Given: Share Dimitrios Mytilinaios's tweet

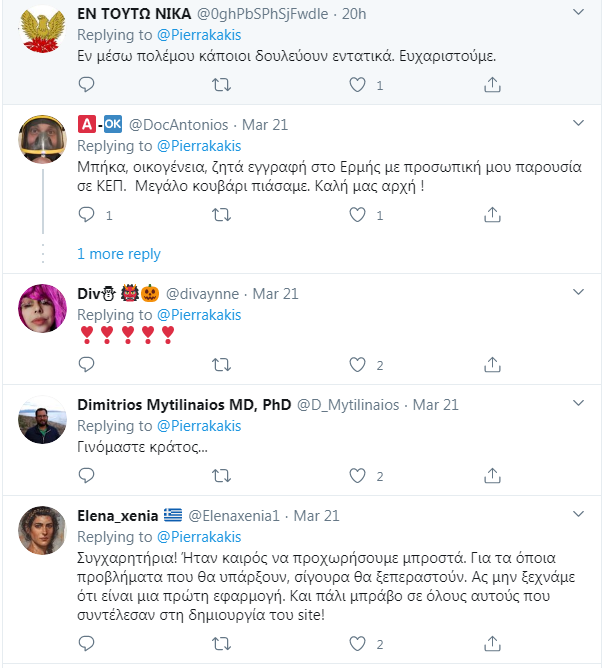Looking at the screenshot, I should 492,476.
